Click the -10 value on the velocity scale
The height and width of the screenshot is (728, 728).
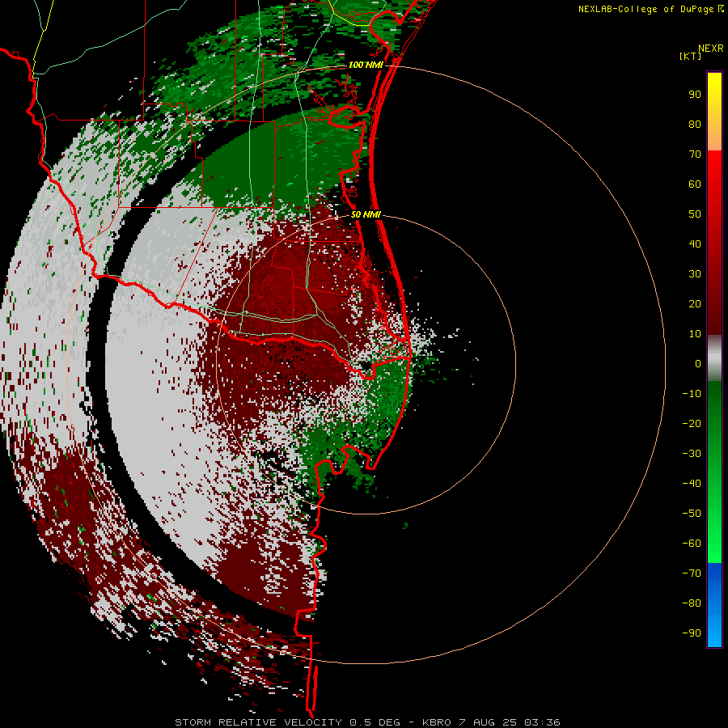click(x=692, y=394)
